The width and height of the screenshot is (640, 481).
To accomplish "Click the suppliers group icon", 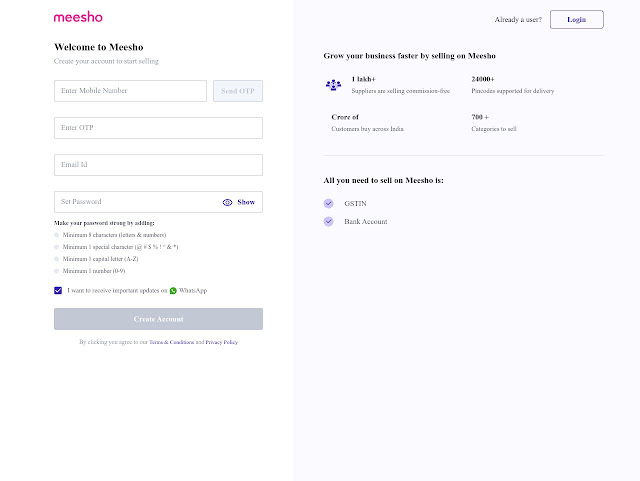I will pos(333,85).
